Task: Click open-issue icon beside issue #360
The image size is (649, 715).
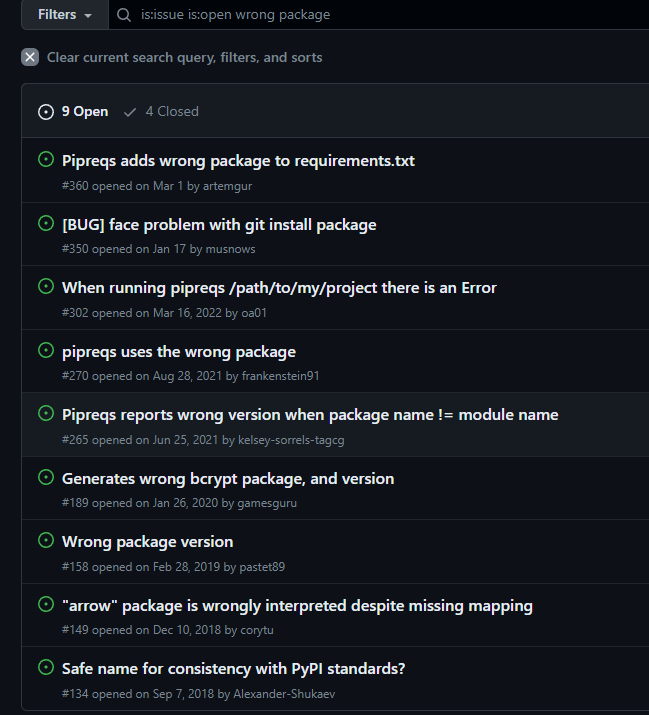Action: click(x=45, y=159)
